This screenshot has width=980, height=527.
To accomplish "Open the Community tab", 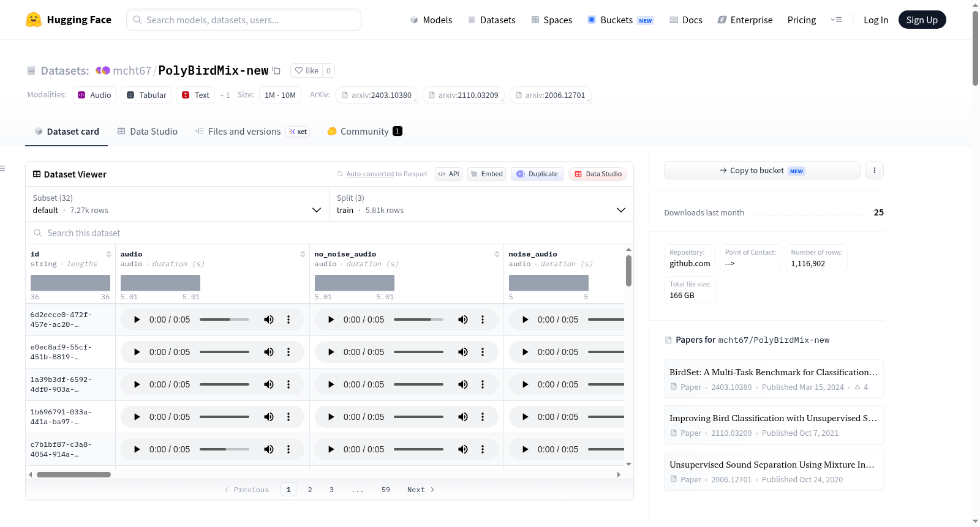I will [365, 131].
